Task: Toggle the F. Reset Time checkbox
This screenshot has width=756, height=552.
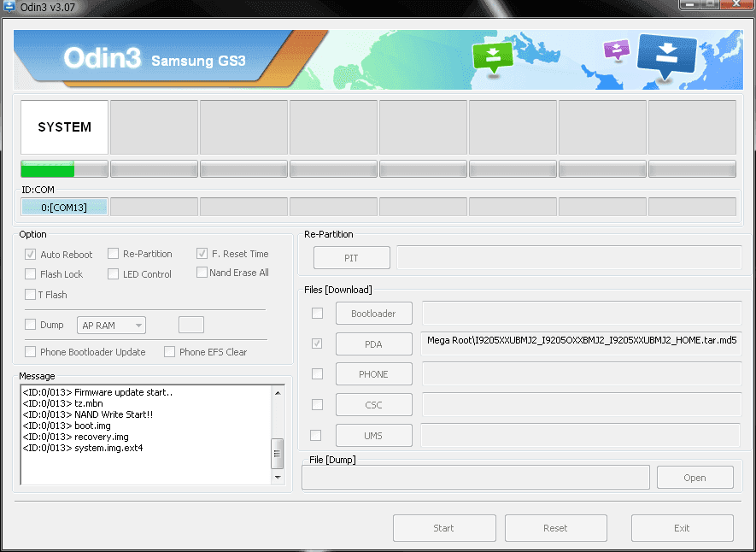Action: pos(202,254)
